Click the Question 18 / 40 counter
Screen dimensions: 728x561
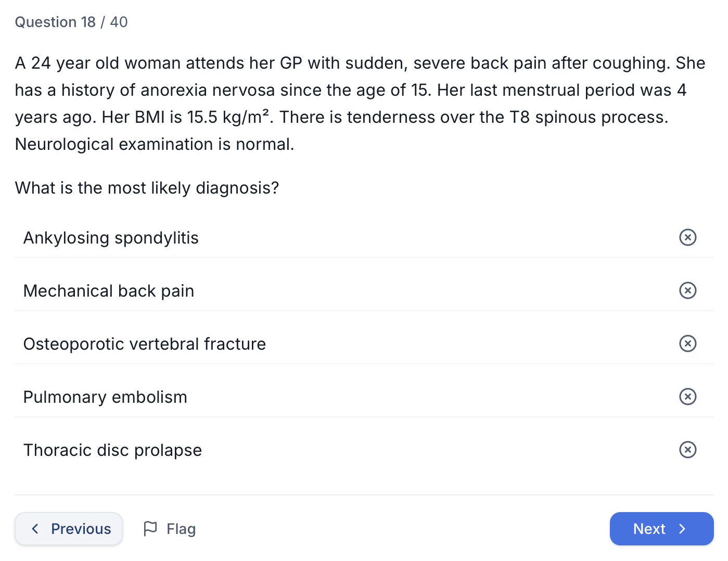71,22
